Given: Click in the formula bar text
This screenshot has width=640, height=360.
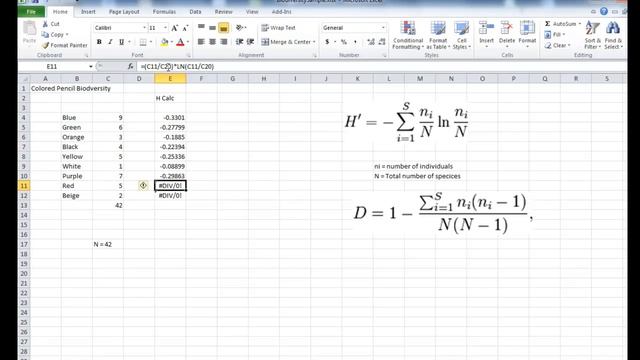Looking at the screenshot, I should (x=177, y=66).
